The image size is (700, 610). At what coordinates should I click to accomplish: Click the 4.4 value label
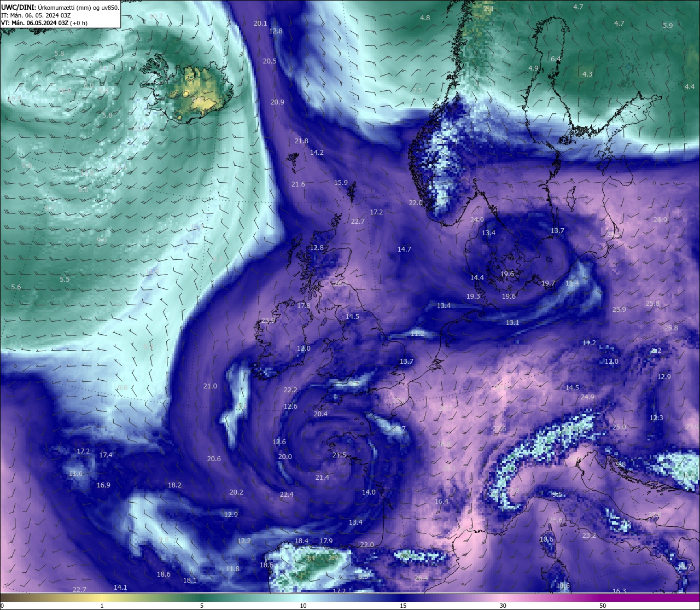(x=690, y=87)
